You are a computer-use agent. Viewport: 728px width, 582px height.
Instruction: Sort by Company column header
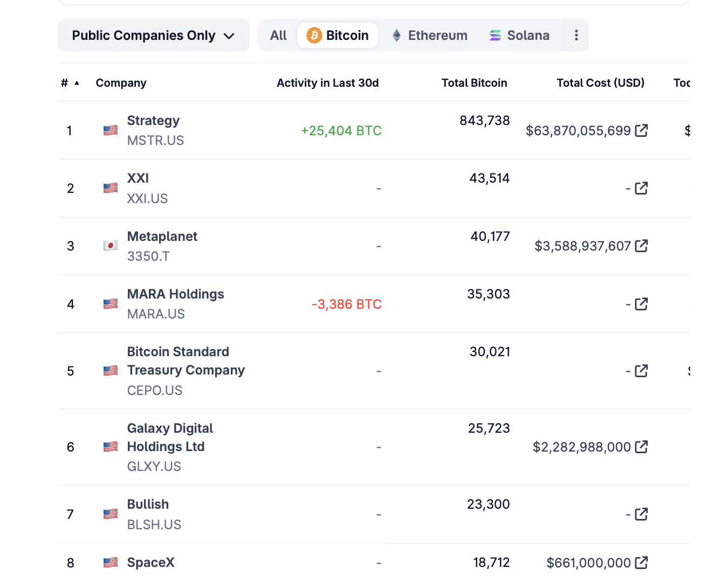121,83
